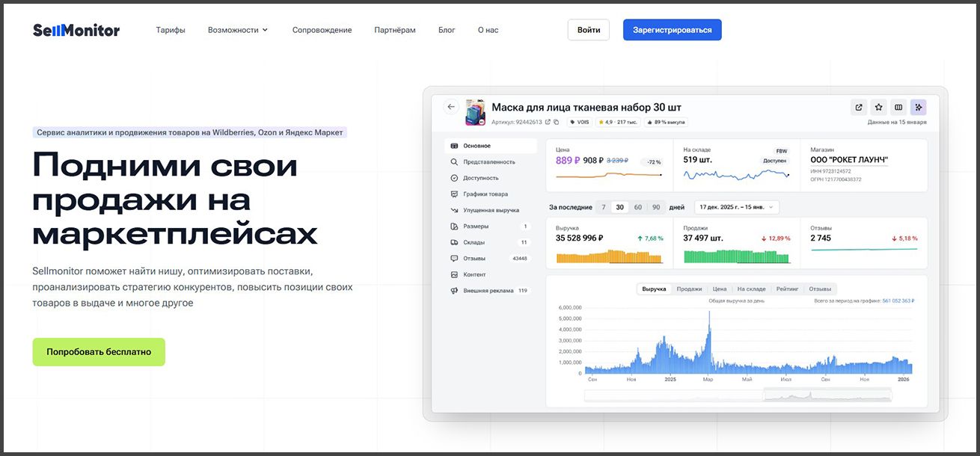Click the store name ООО "РОКЕТ ЛАУНЧ"

pos(849,159)
